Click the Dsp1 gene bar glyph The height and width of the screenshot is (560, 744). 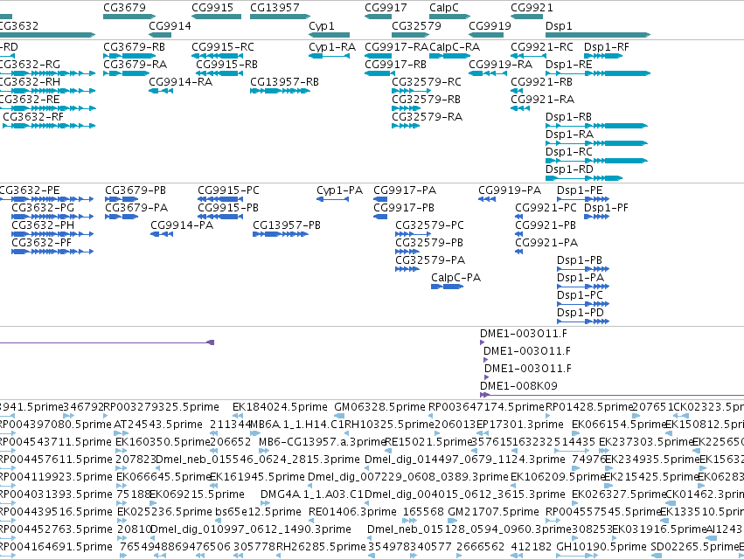tap(598, 35)
